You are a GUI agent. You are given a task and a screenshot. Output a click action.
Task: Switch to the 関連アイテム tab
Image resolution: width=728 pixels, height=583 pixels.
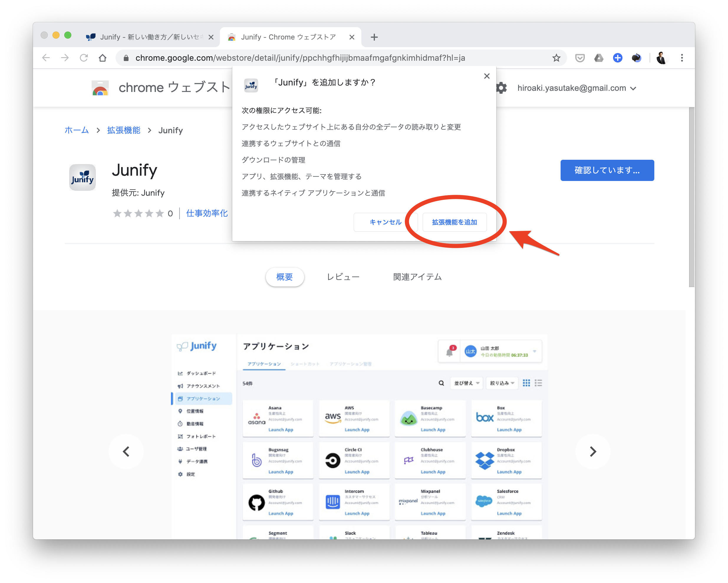[417, 277]
